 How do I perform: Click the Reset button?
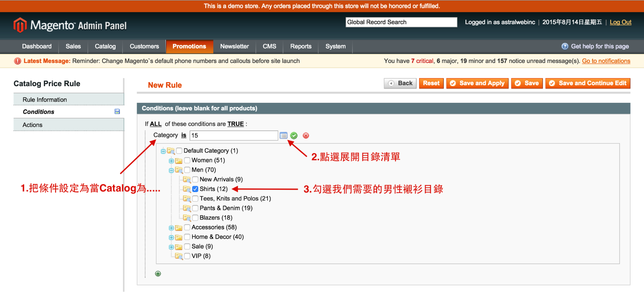[431, 83]
